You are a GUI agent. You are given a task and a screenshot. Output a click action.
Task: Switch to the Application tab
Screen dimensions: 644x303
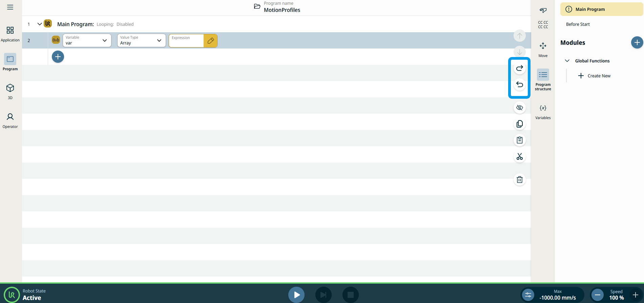(10, 34)
